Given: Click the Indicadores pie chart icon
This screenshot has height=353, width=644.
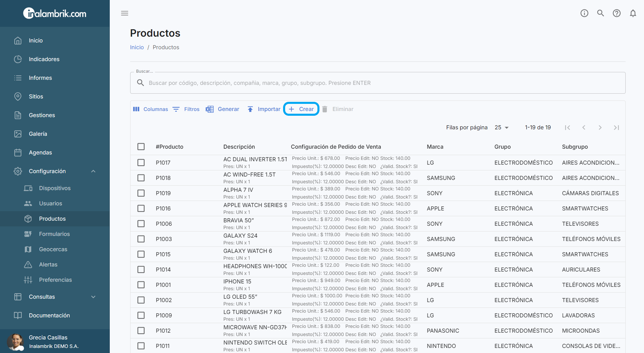Looking at the screenshot, I should pyautogui.click(x=18, y=59).
